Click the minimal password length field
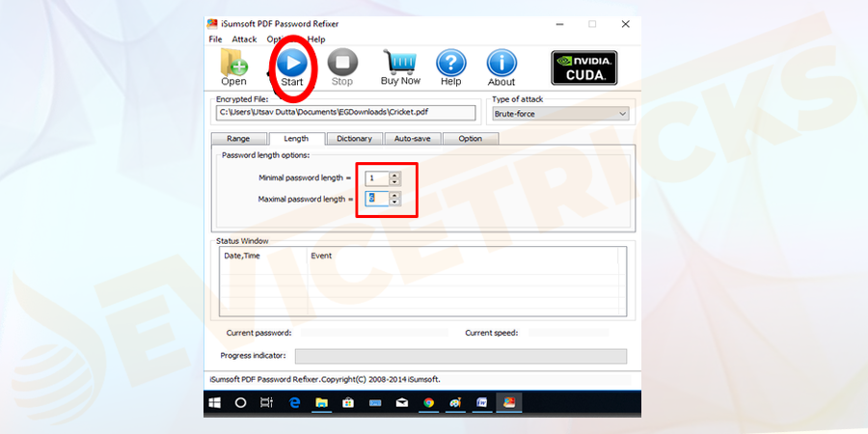Image resolution: width=868 pixels, height=434 pixels. [377, 178]
